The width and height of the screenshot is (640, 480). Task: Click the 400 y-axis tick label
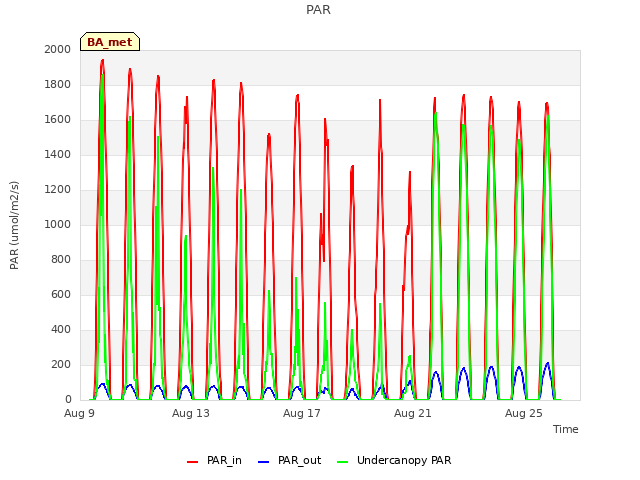click(61, 329)
